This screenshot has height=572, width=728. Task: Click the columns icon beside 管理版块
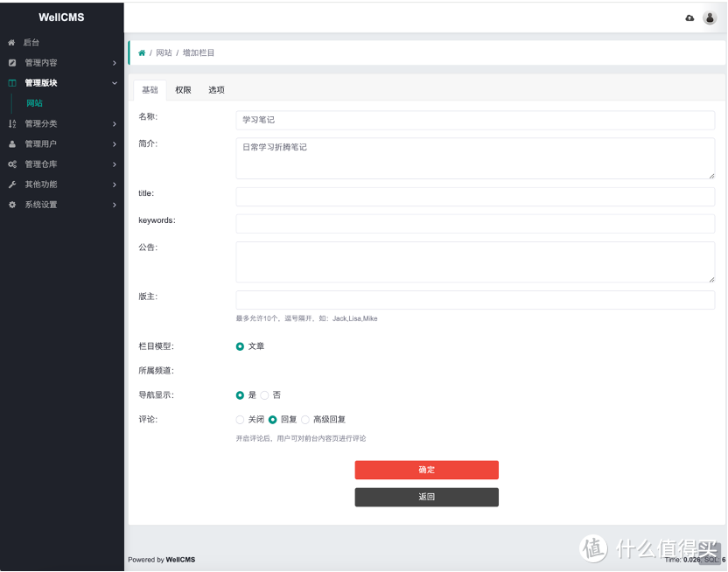point(12,83)
